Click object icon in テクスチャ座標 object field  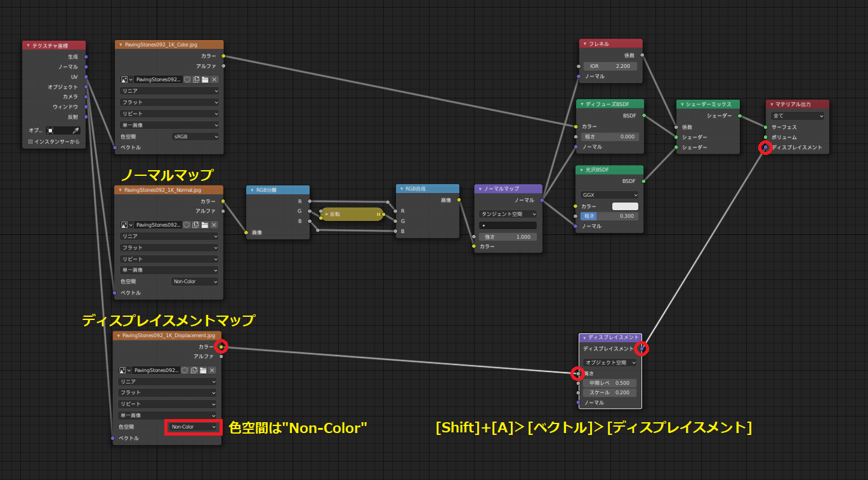[51, 130]
